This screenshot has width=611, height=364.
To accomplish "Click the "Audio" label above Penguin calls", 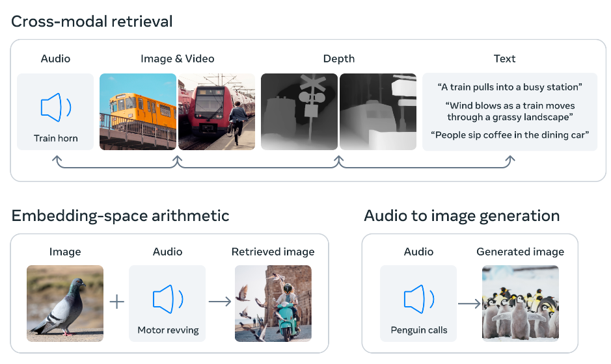I will click(x=419, y=252).
